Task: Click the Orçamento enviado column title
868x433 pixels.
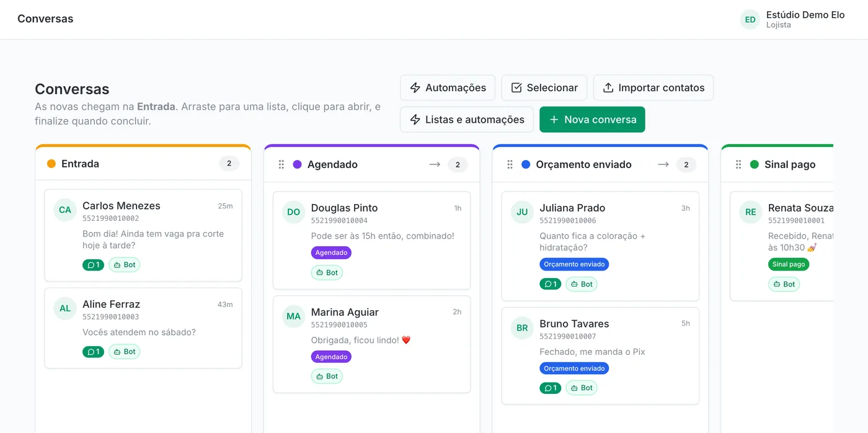Action: (x=583, y=164)
